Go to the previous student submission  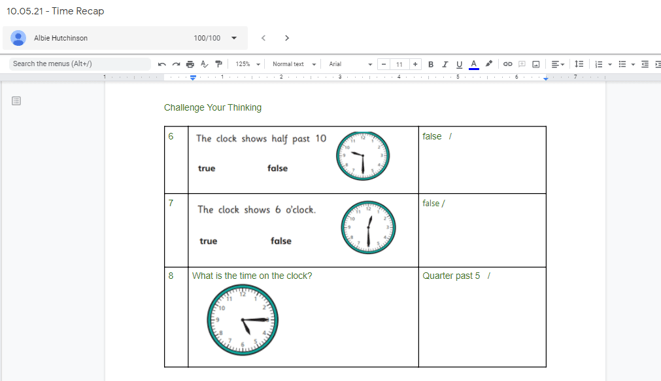coord(263,38)
